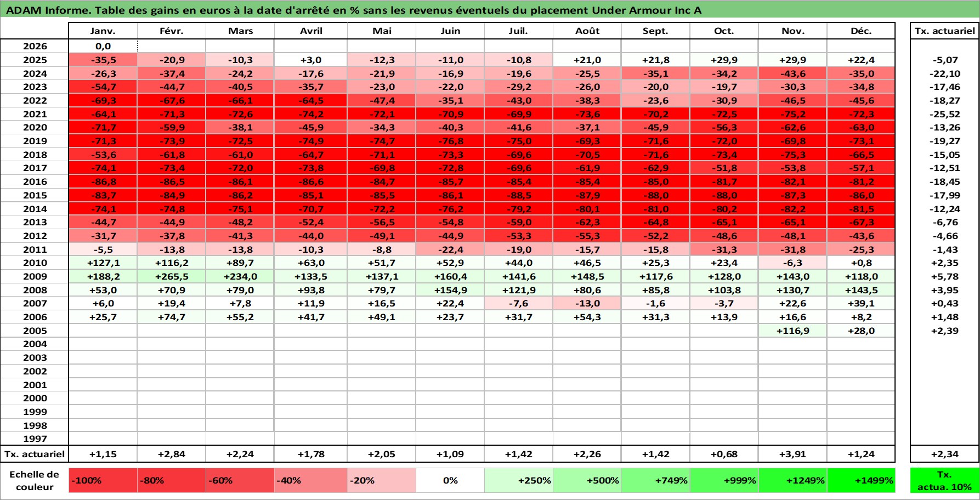
Task: Click the 2025 row label
Action: point(35,60)
